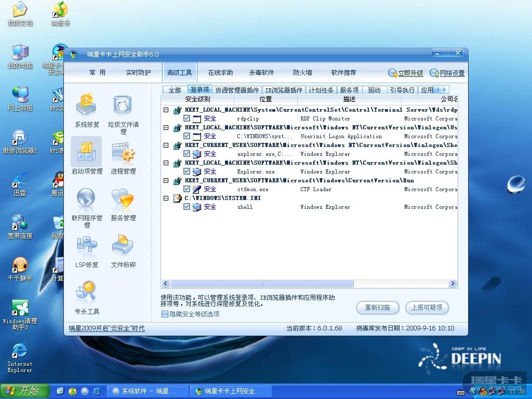Open the 文件粉碎 tool
The height and width of the screenshot is (399, 532).
point(123,251)
